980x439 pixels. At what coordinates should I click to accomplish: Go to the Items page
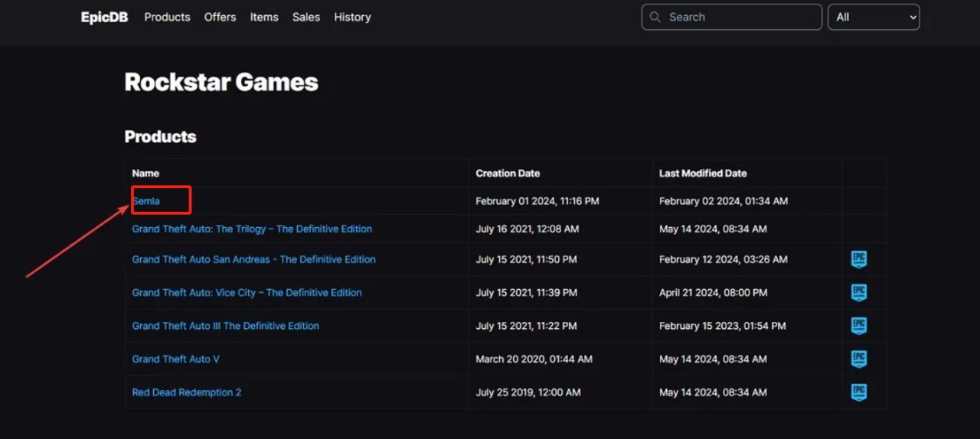pyautogui.click(x=264, y=17)
